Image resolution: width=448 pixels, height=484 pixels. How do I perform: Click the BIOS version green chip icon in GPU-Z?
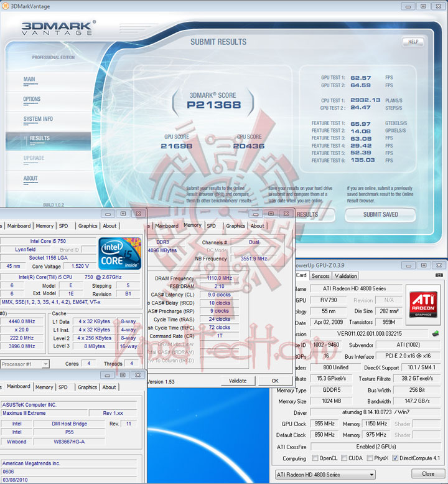pos(436,333)
